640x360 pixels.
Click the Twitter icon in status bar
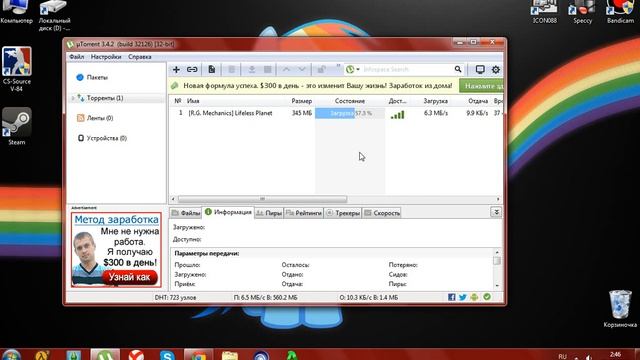point(462,297)
